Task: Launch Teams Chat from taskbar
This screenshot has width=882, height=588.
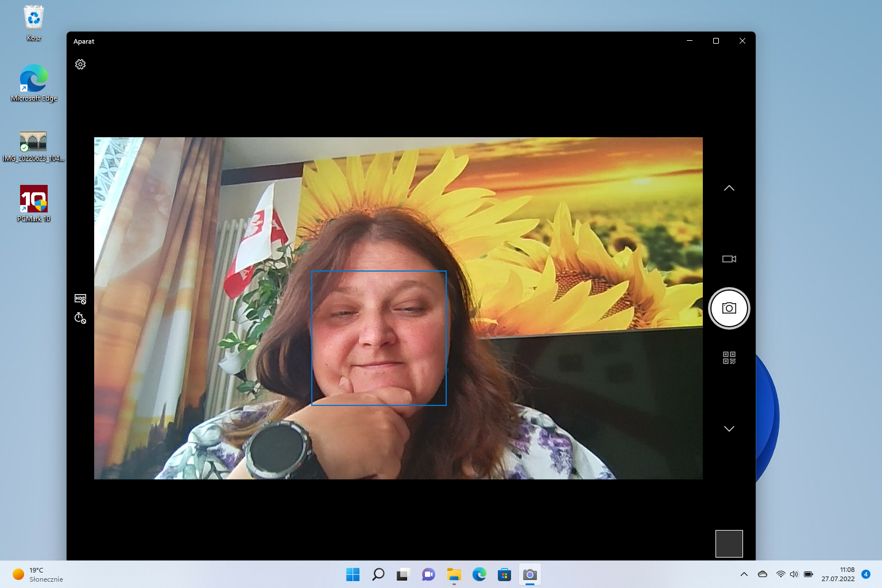Action: 428,574
